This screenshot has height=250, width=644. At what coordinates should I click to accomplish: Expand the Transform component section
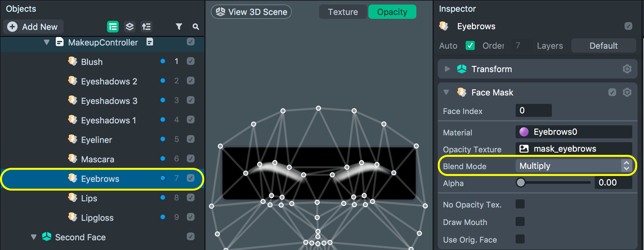point(447,69)
